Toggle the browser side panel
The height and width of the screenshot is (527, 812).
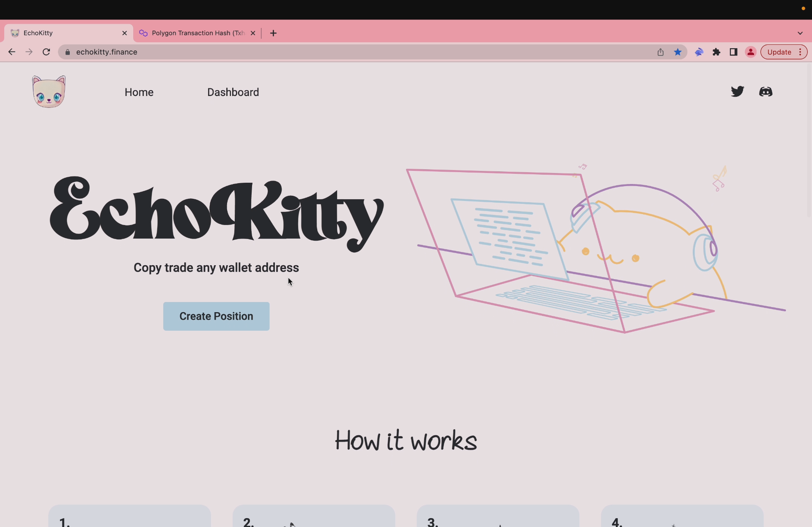(x=733, y=52)
